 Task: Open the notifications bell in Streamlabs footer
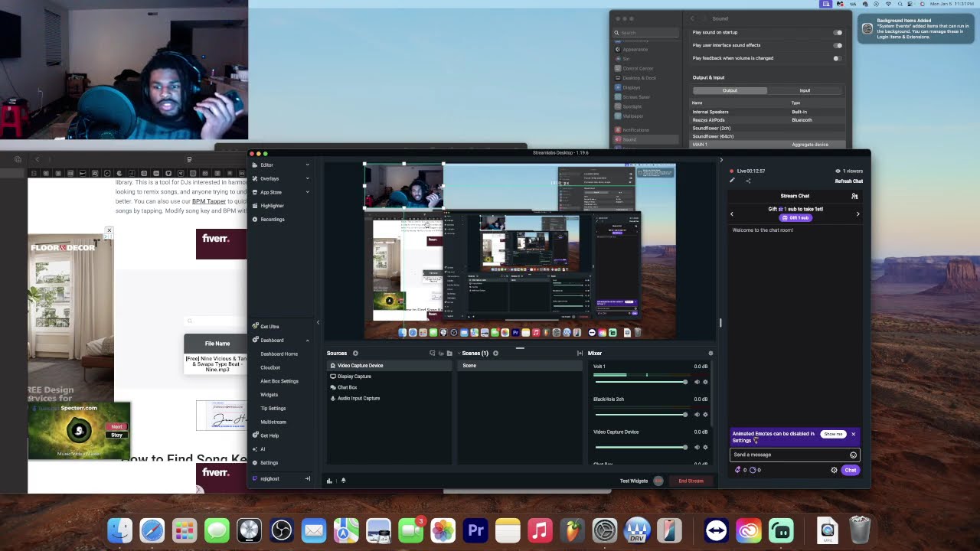click(x=343, y=481)
